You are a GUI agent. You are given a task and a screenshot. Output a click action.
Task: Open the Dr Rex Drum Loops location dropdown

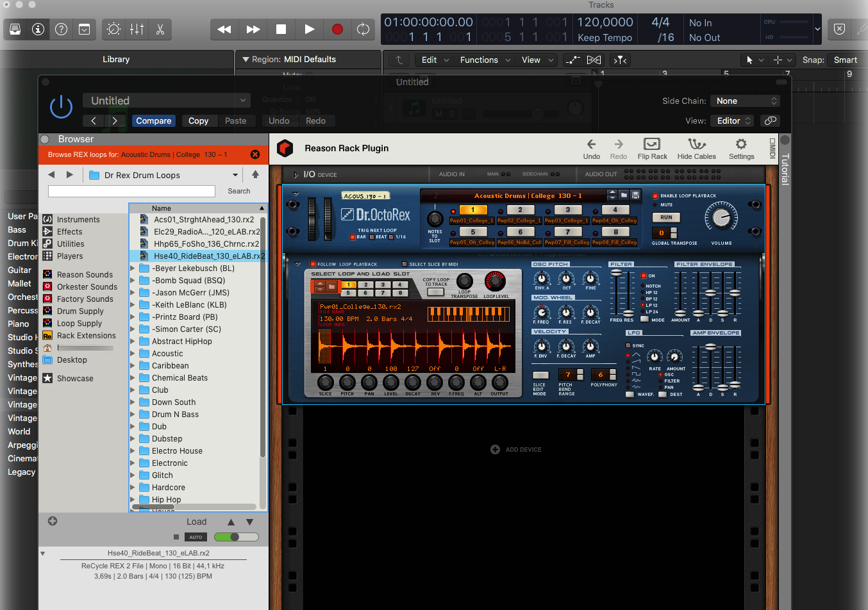point(235,175)
